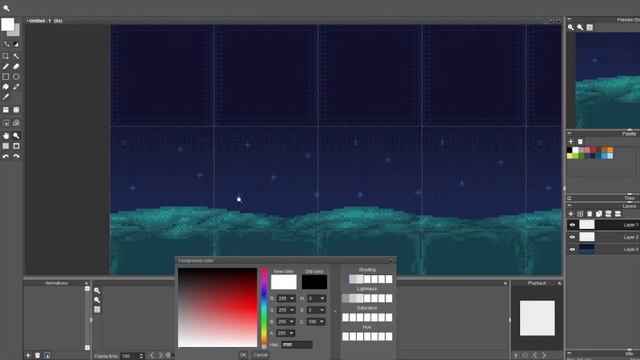Click the Hex color input field
Viewport: 640px width, 360px height.
click(x=297, y=345)
